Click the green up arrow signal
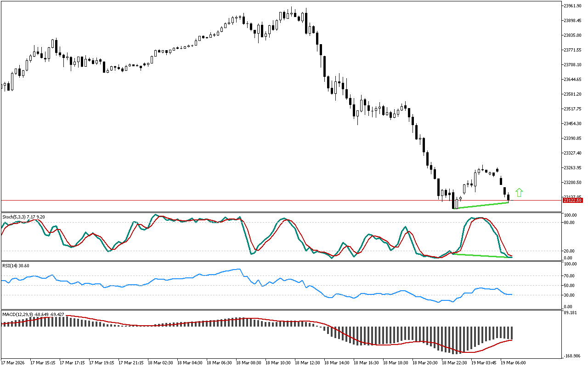Viewport: 588px width, 368px height. coord(519,193)
